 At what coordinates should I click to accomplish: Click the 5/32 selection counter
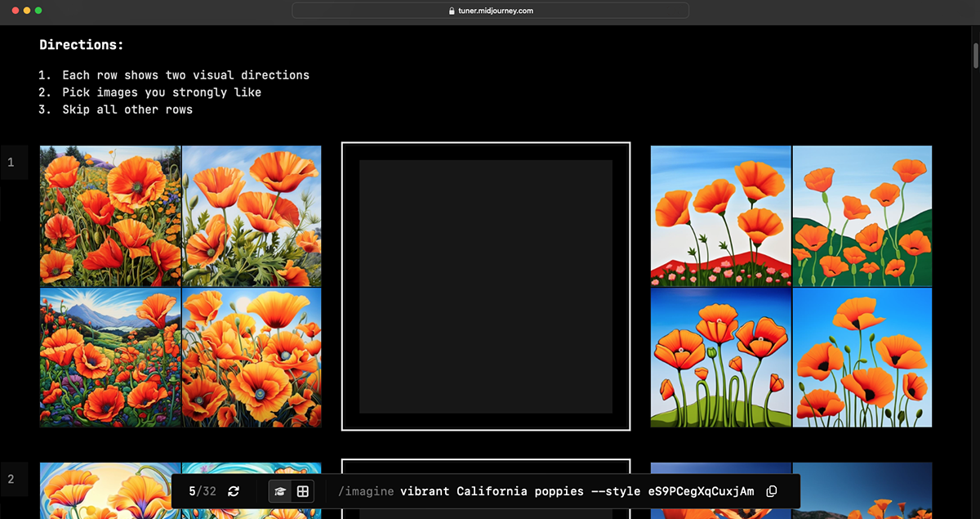coord(203,491)
